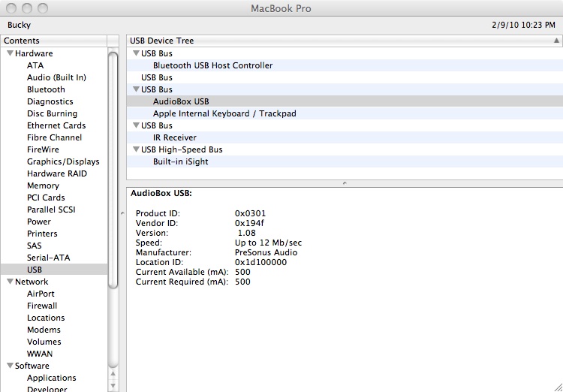The image size is (563, 392).
Task: Collapse the USB Bus containing IR Receiver
Action: click(136, 125)
